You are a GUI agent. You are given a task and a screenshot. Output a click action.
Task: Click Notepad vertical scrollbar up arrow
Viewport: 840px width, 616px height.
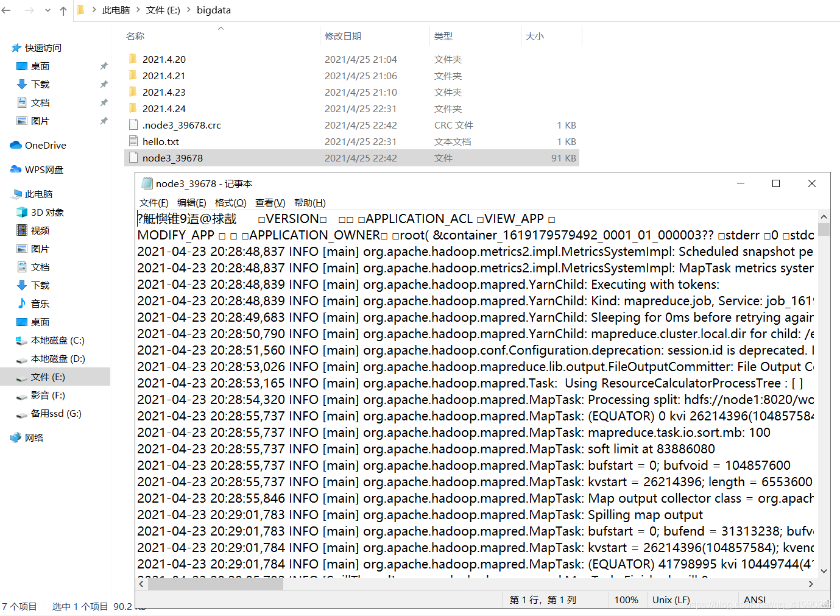(824, 217)
